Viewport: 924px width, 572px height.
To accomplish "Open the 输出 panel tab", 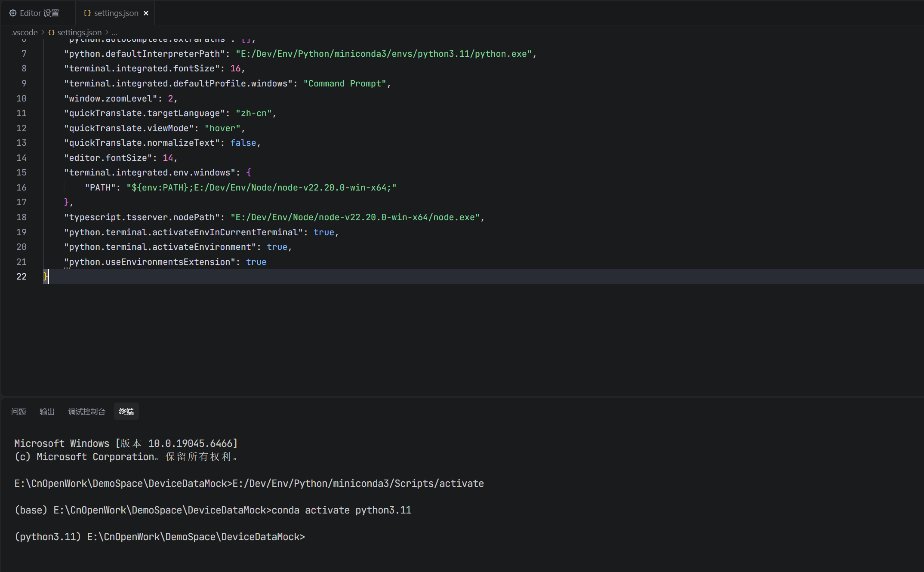I will click(47, 412).
